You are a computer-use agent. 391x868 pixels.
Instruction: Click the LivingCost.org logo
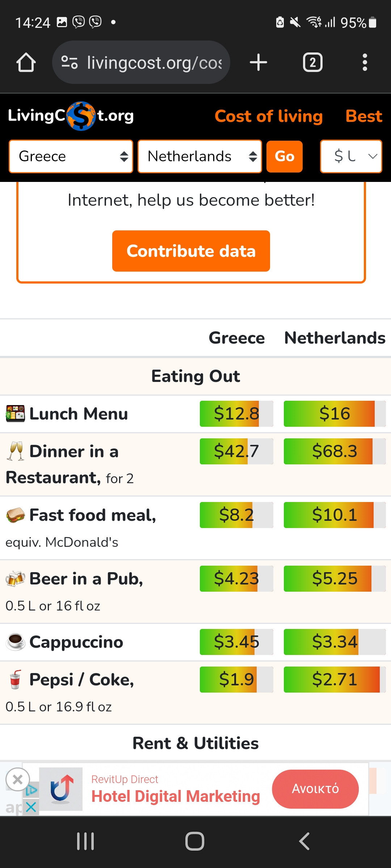click(x=71, y=116)
